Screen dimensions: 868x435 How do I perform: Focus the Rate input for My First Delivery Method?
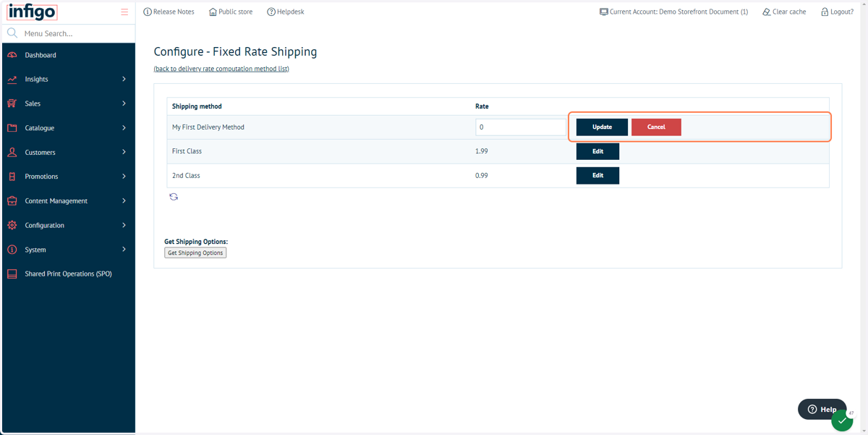click(x=521, y=127)
